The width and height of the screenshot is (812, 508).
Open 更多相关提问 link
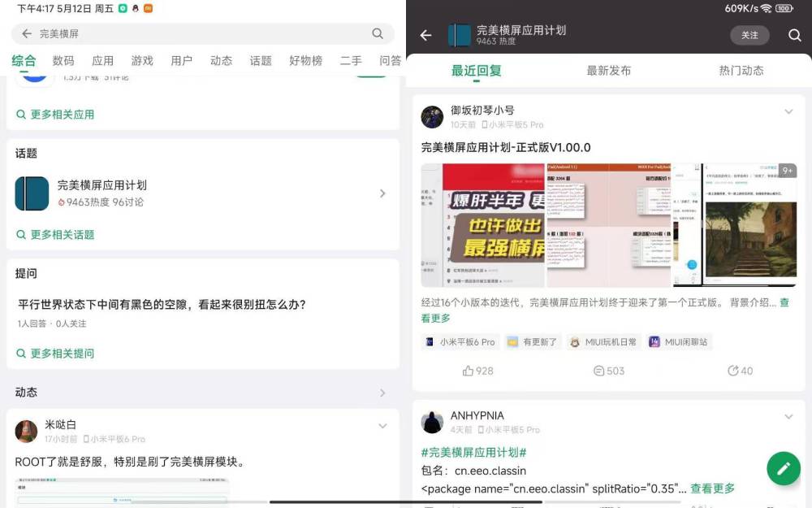pos(55,354)
